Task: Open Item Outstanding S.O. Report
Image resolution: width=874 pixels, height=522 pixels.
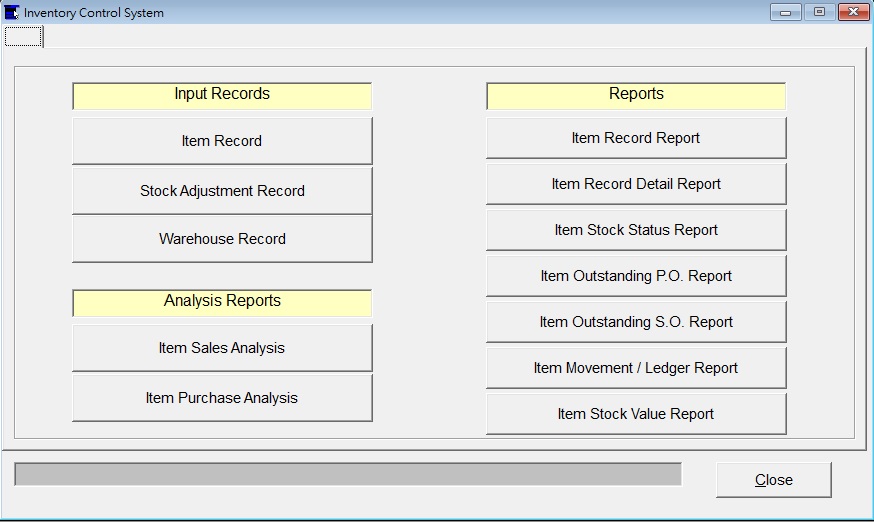Action: click(636, 322)
